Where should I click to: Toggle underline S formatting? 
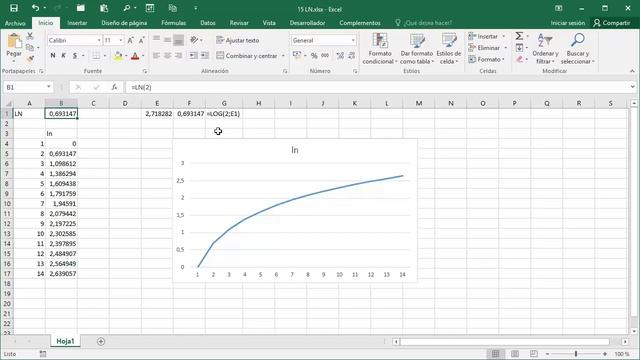(x=75, y=56)
